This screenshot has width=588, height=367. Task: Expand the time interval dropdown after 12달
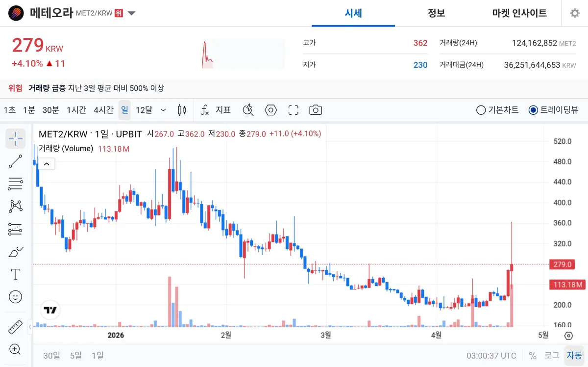[x=164, y=110]
